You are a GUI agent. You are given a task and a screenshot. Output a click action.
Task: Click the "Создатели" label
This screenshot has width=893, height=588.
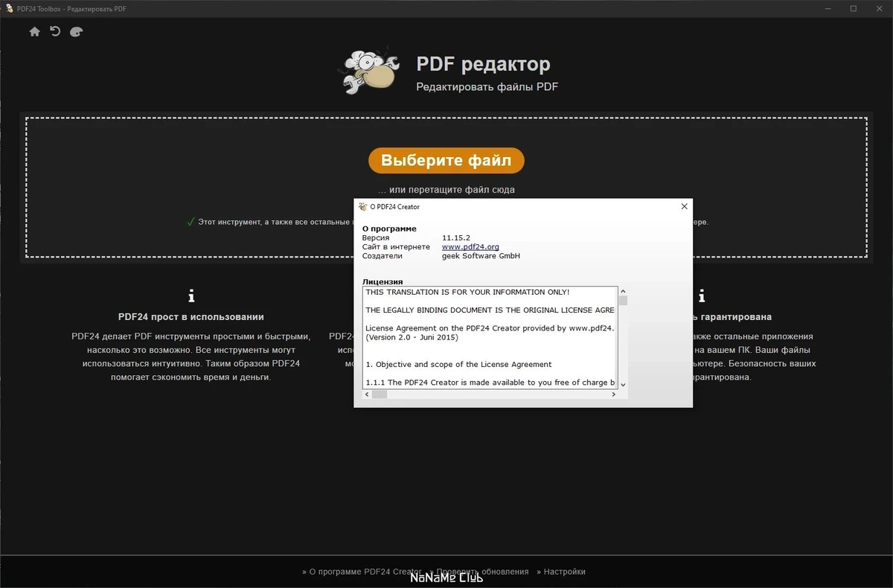(x=383, y=255)
